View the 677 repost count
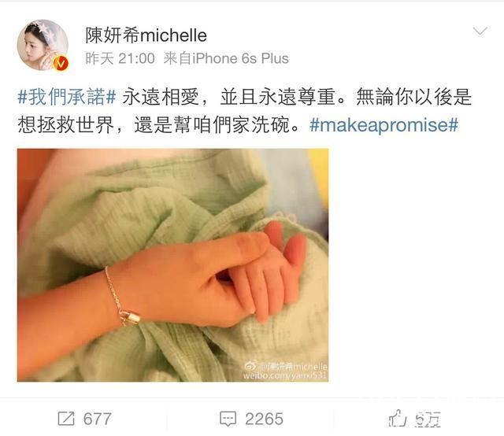This screenshot has width=504, height=436. [98, 419]
